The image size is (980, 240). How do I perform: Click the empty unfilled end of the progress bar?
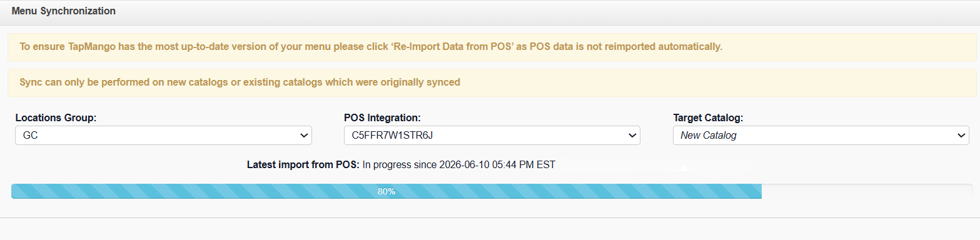click(867, 191)
